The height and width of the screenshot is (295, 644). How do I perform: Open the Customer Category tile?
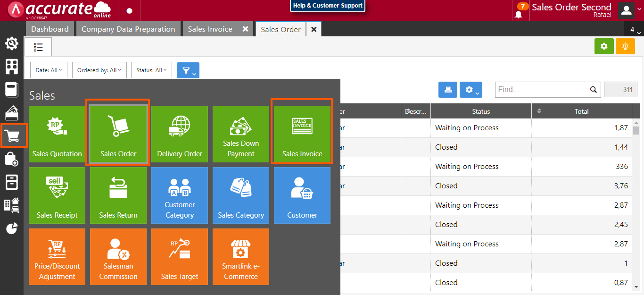(180, 195)
